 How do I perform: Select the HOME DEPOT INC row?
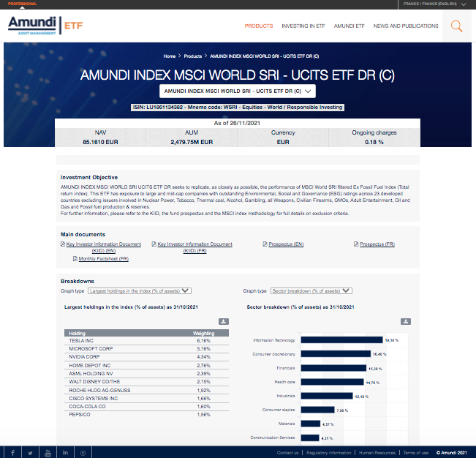coord(147,365)
